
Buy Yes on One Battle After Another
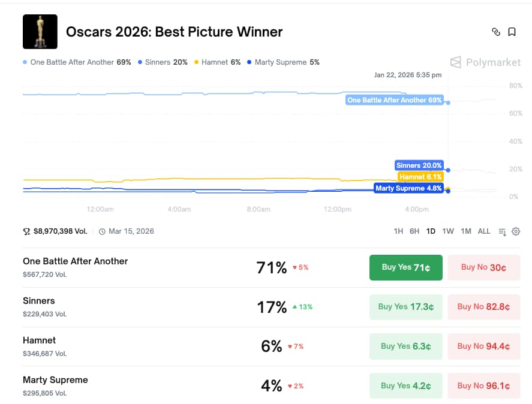tap(405, 267)
